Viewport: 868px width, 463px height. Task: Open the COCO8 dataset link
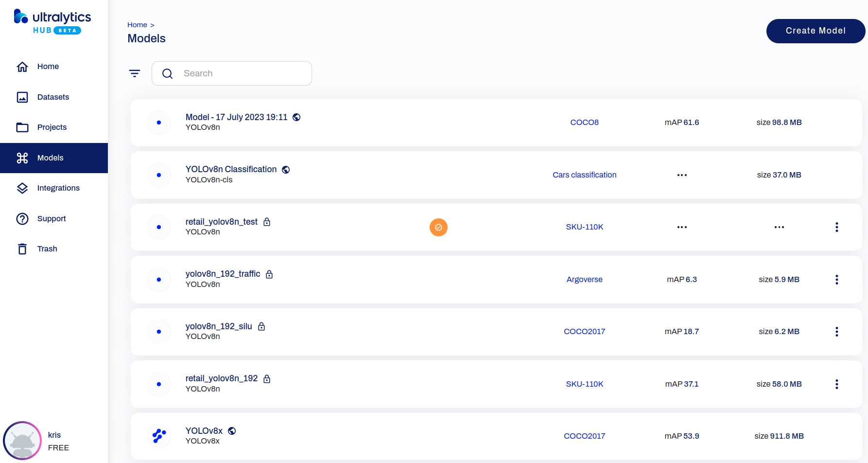584,123
